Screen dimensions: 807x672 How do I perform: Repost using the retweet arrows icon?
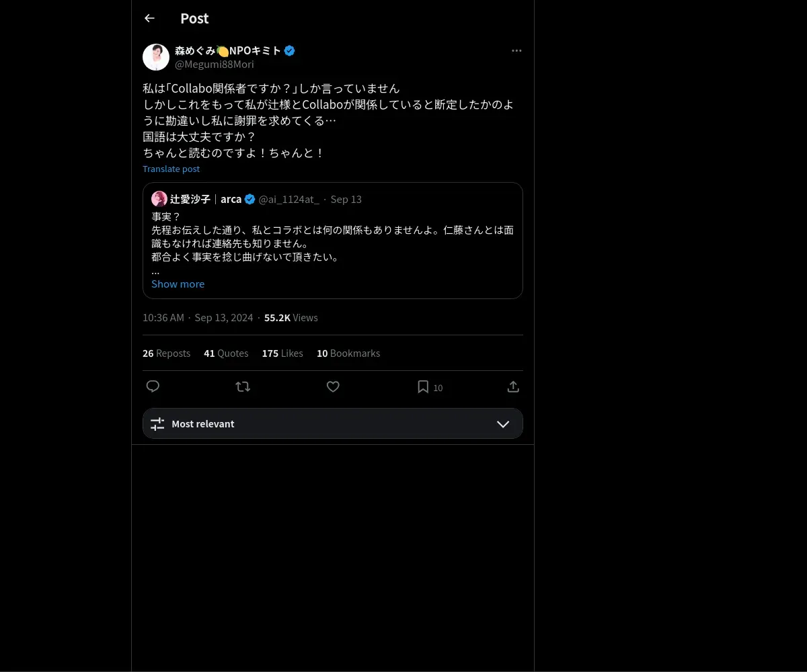[243, 386]
